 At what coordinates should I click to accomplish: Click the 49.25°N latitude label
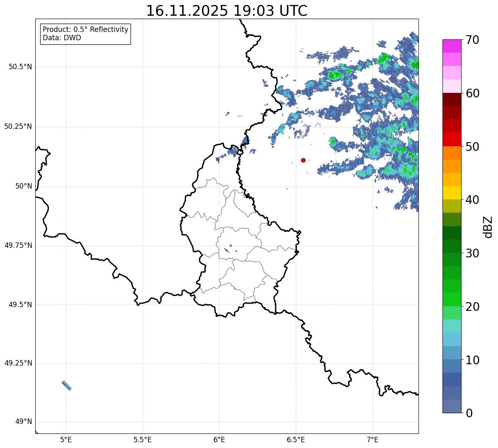tap(18, 363)
